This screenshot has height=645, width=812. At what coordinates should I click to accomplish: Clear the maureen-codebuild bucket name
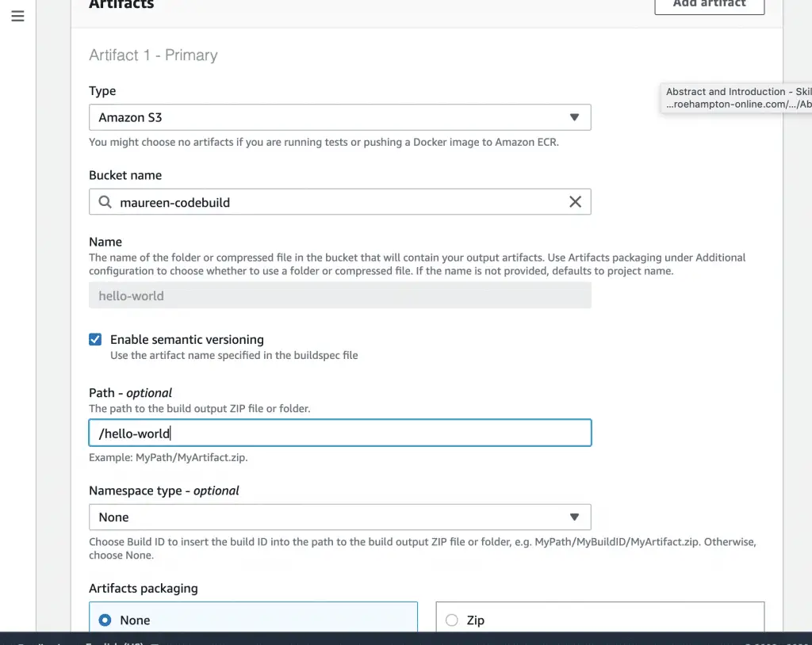point(575,202)
